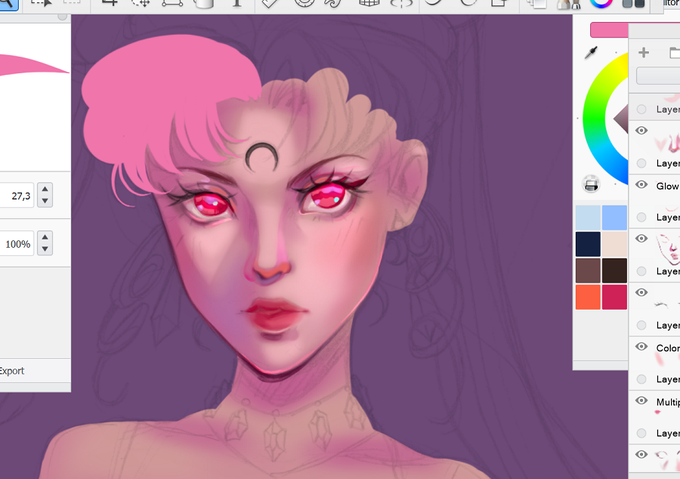
Task: Select the crop tool
Action: pyautogui.click(x=109, y=3)
